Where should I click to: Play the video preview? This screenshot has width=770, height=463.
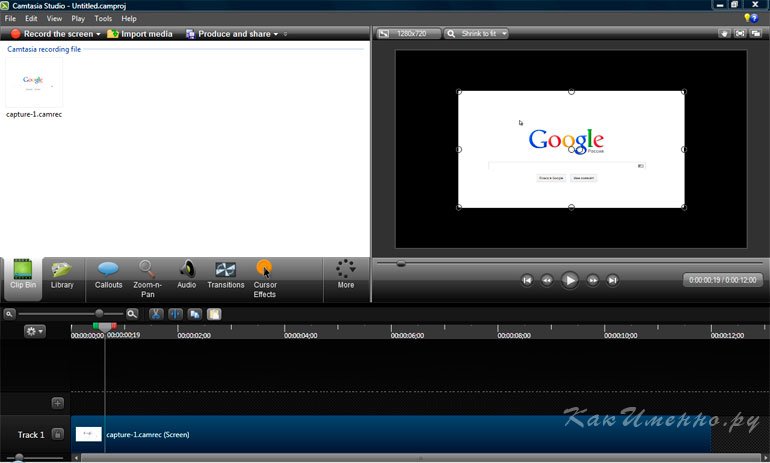[570, 280]
